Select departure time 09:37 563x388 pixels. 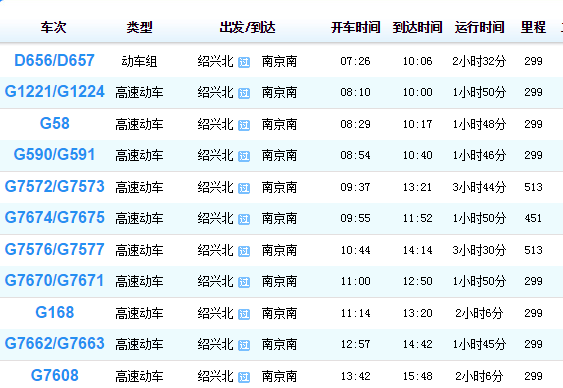[355, 187]
